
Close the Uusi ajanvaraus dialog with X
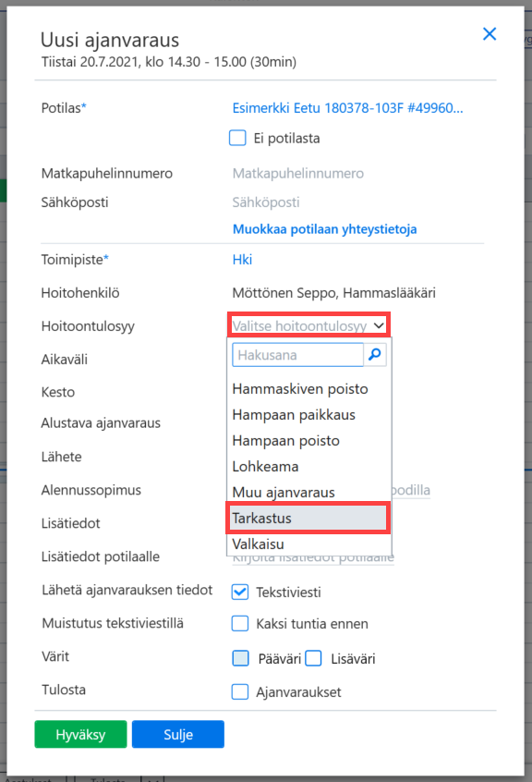pyautogui.click(x=490, y=34)
